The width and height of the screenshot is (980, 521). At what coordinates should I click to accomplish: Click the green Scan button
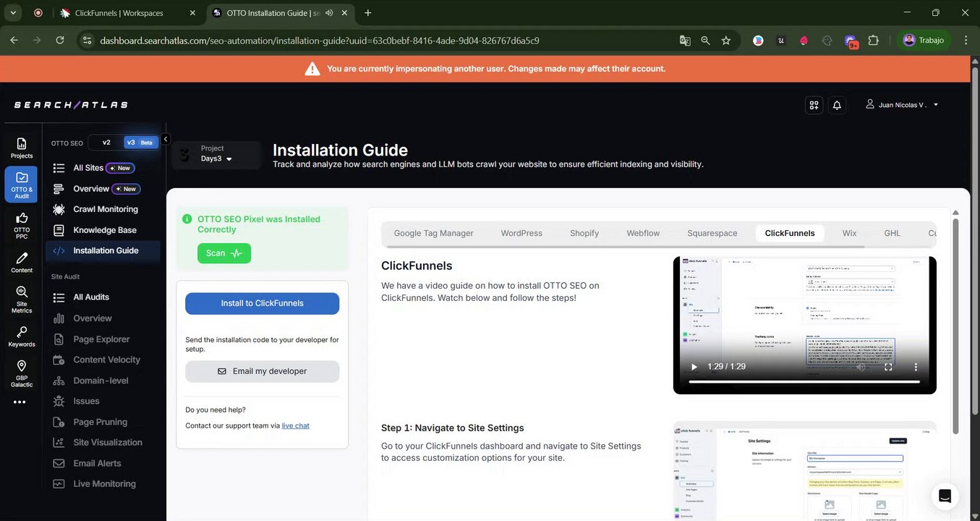tap(224, 253)
